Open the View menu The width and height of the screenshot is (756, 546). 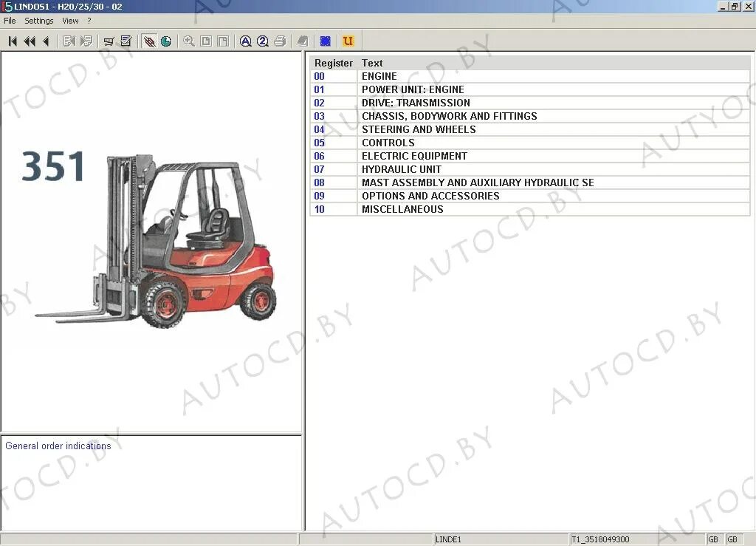tap(70, 21)
